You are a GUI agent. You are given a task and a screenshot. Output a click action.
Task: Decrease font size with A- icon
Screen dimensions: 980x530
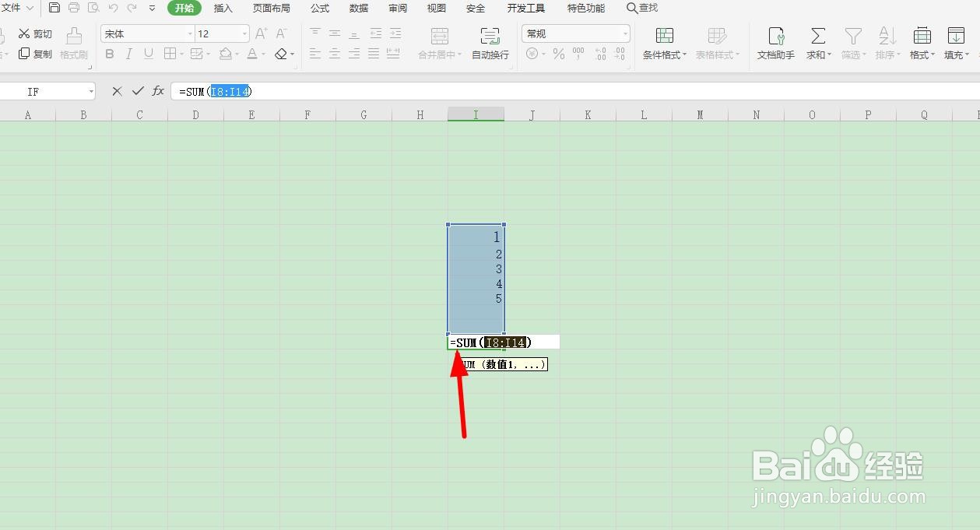(282, 33)
